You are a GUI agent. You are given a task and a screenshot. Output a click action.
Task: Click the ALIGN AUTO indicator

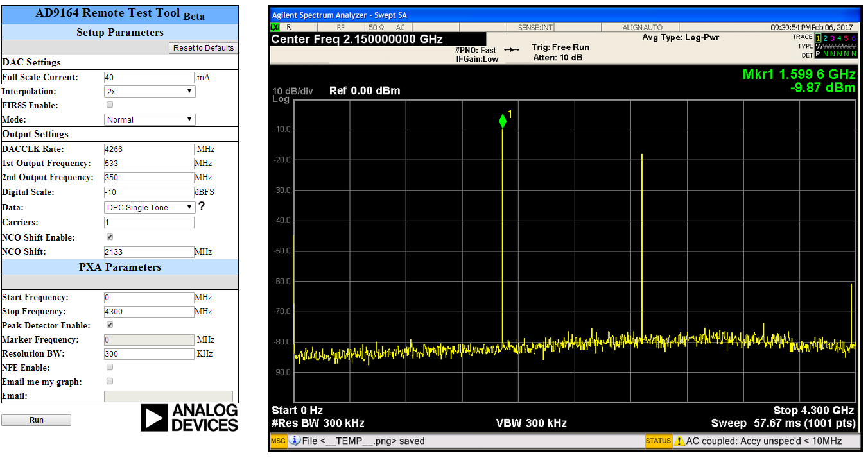tap(643, 28)
